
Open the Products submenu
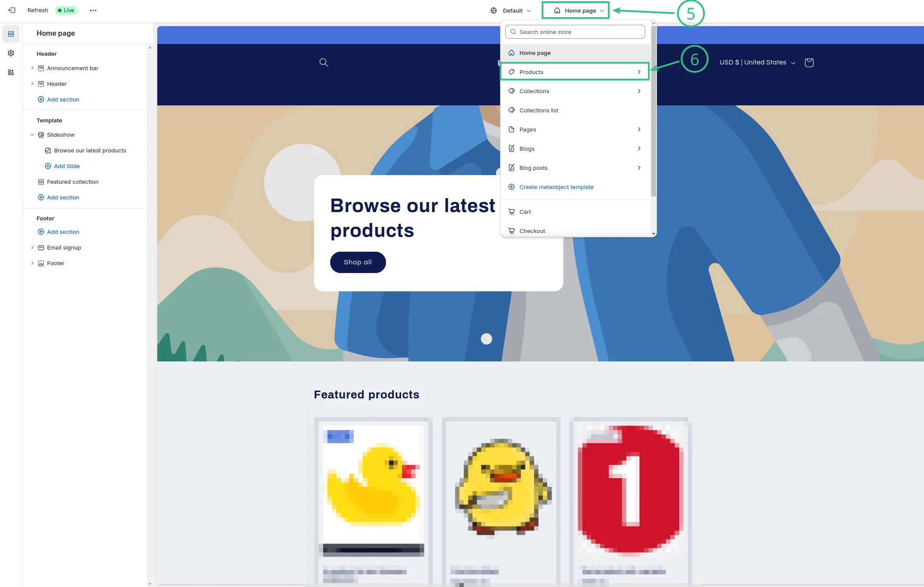click(x=575, y=72)
